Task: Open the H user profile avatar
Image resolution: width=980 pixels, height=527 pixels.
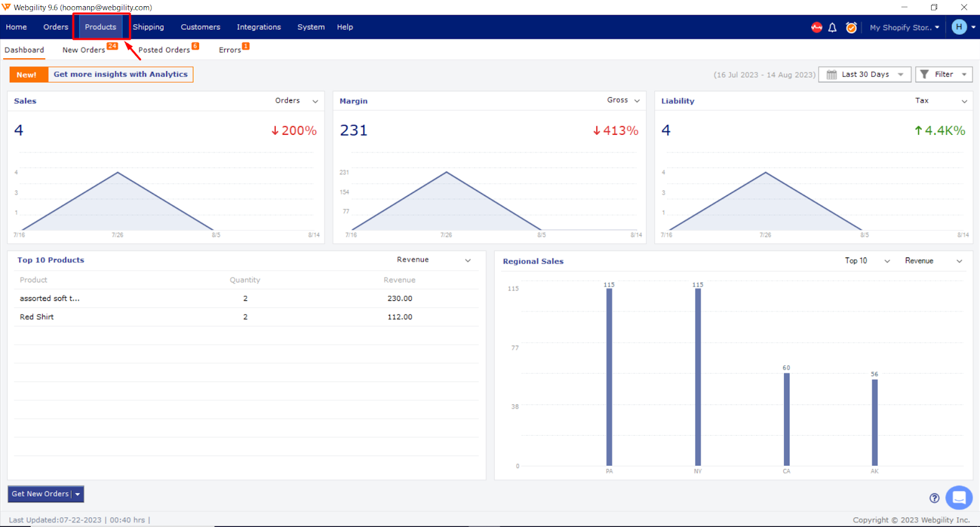Action: tap(959, 27)
